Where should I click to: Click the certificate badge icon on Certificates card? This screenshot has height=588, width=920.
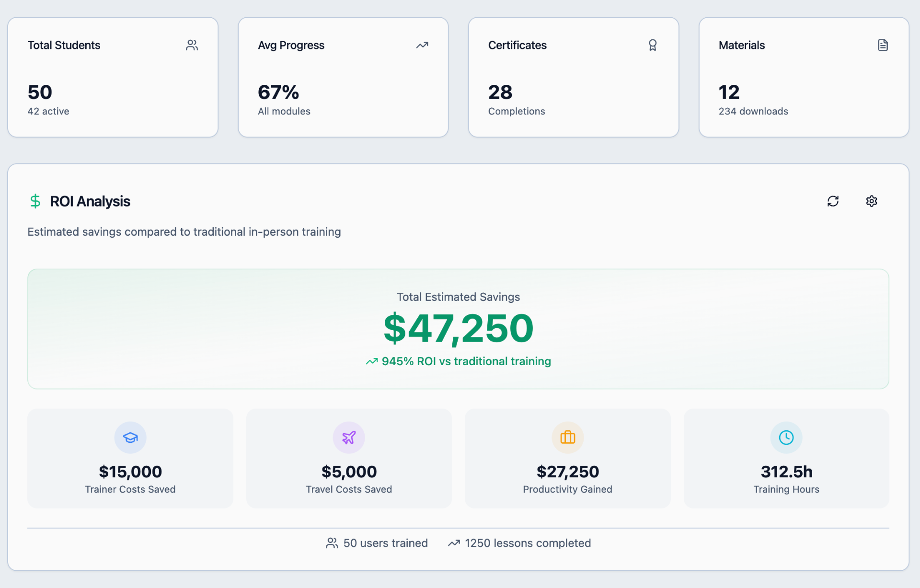653,45
